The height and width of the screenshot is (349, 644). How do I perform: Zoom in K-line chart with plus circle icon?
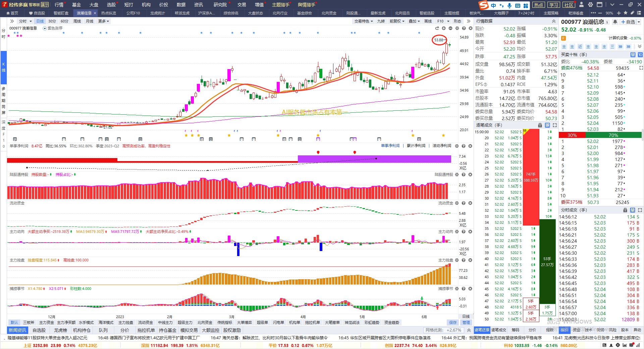pyautogui.click(x=444, y=28)
